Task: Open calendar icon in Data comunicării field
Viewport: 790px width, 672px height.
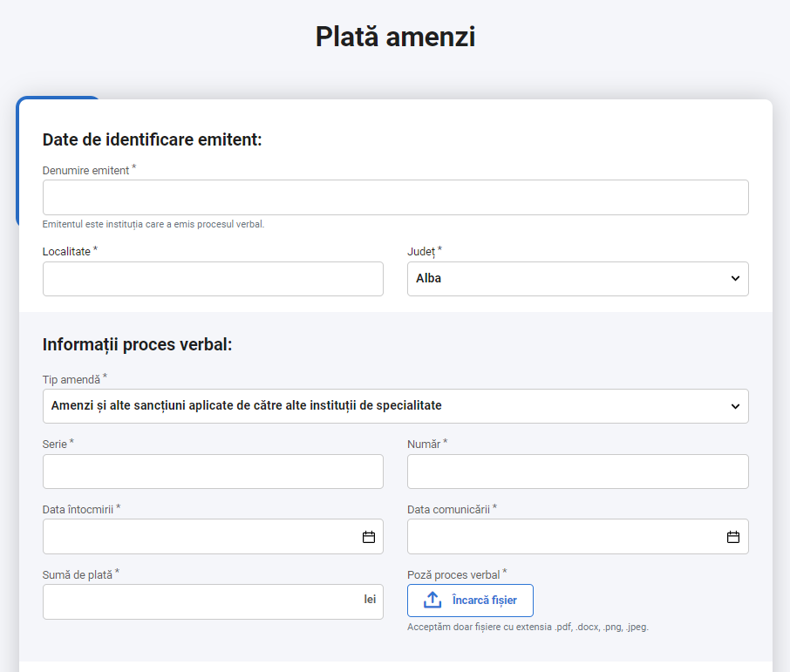Action: tap(733, 537)
